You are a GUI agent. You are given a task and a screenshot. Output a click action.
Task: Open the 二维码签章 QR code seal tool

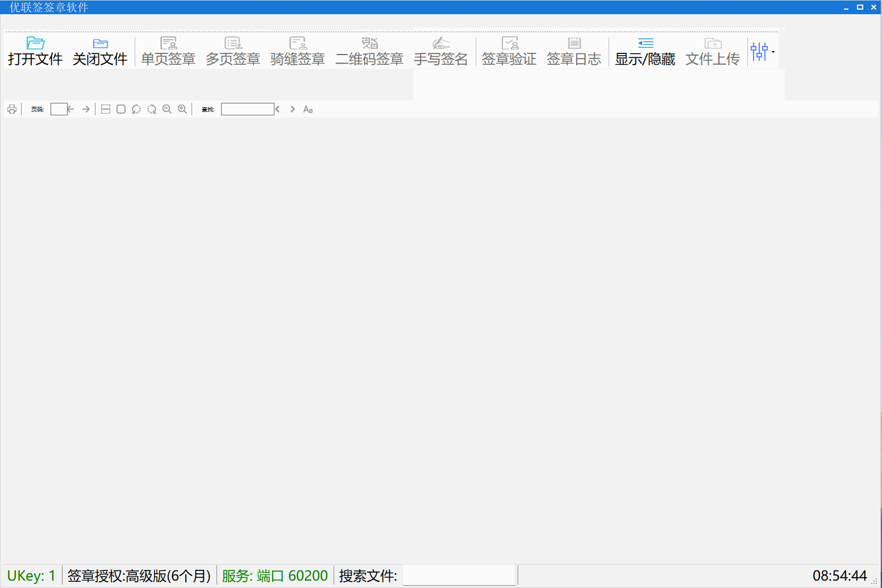coord(369,52)
